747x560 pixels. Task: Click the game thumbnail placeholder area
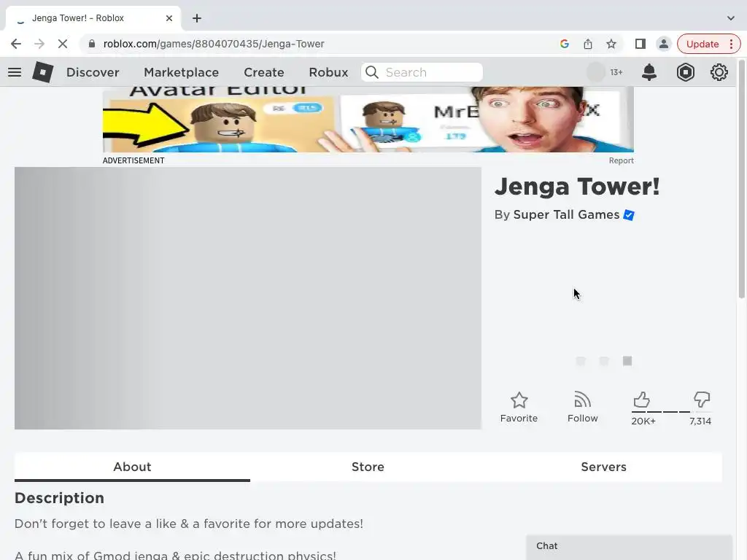coord(248,298)
